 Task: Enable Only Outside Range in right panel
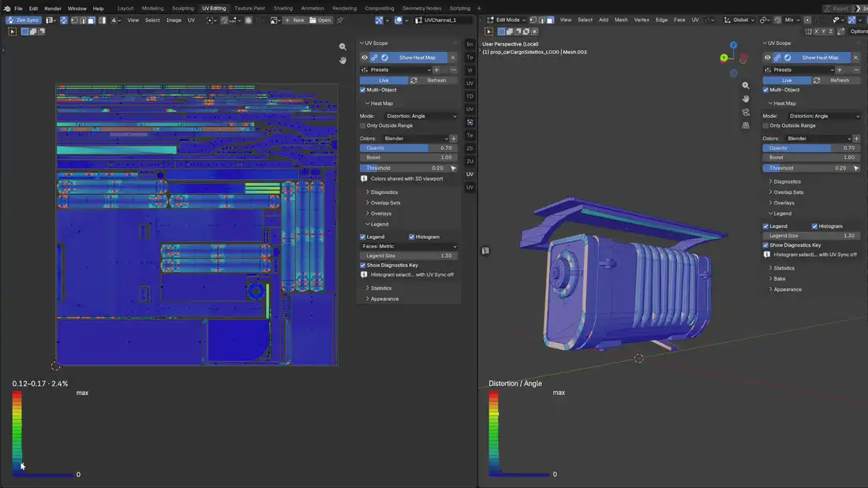coord(765,125)
